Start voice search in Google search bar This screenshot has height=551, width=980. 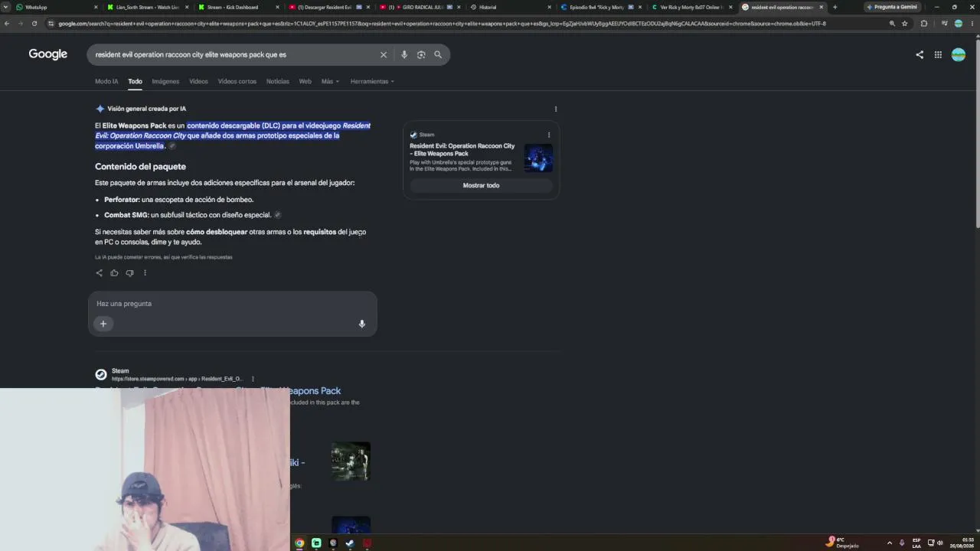pyautogui.click(x=404, y=54)
